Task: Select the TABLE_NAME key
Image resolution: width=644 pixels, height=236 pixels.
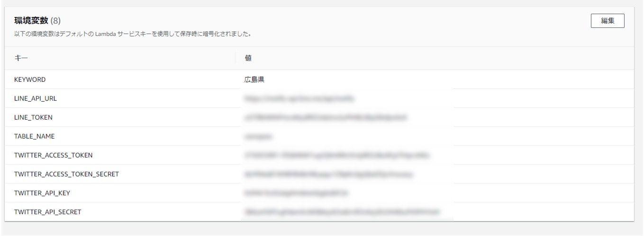Action: point(35,136)
